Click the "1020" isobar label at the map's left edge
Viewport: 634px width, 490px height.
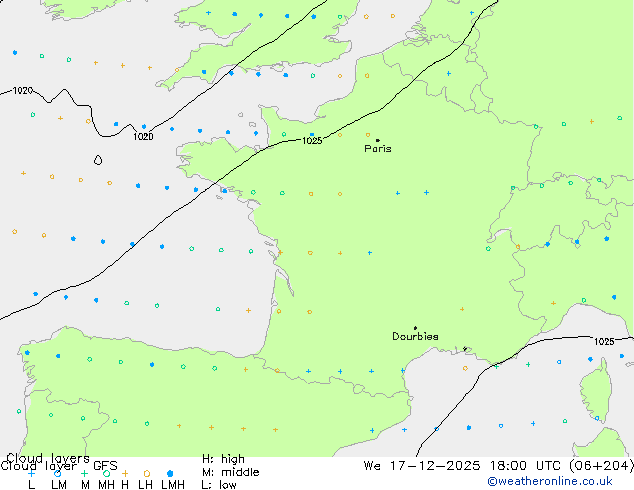click(x=23, y=91)
